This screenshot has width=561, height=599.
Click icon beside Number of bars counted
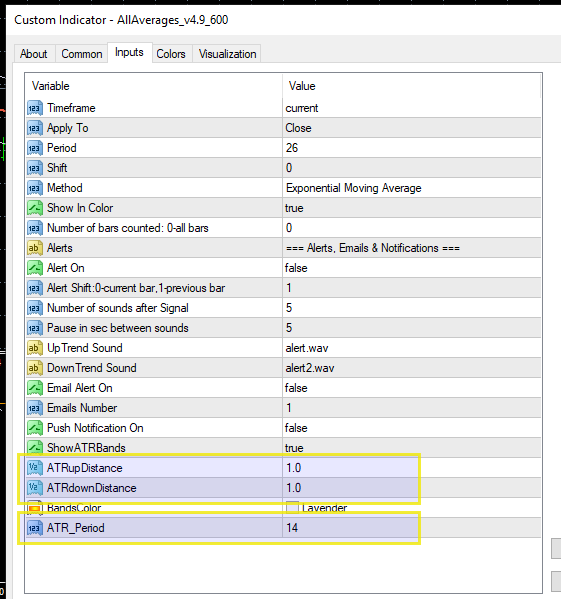pyautogui.click(x=35, y=228)
